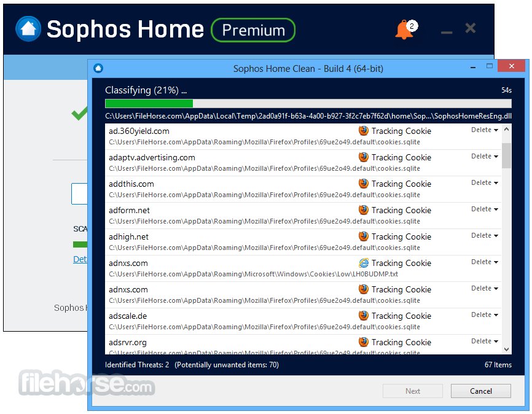This screenshot has width=532, height=414.
Task: Click the Details link in the Sophos Home window
Action: (x=80, y=260)
